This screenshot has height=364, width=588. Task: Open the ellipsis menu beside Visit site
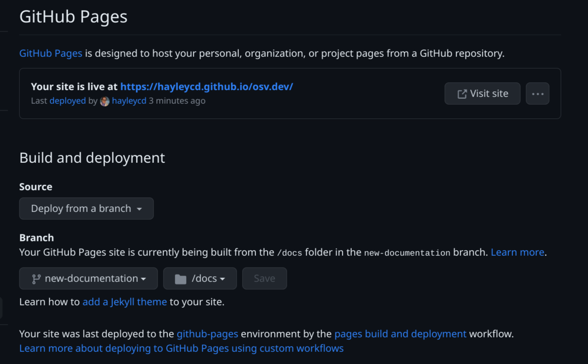tap(537, 93)
